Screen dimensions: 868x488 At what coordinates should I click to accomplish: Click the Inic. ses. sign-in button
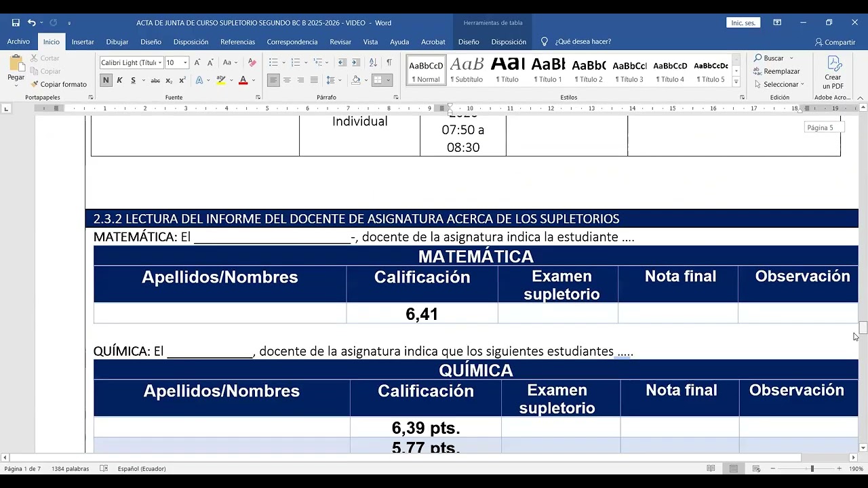743,23
